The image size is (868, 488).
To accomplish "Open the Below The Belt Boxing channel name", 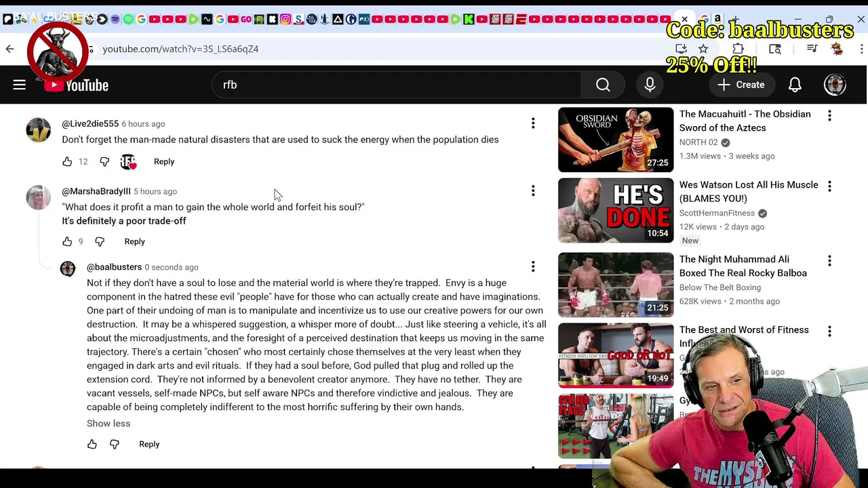I will (x=720, y=287).
